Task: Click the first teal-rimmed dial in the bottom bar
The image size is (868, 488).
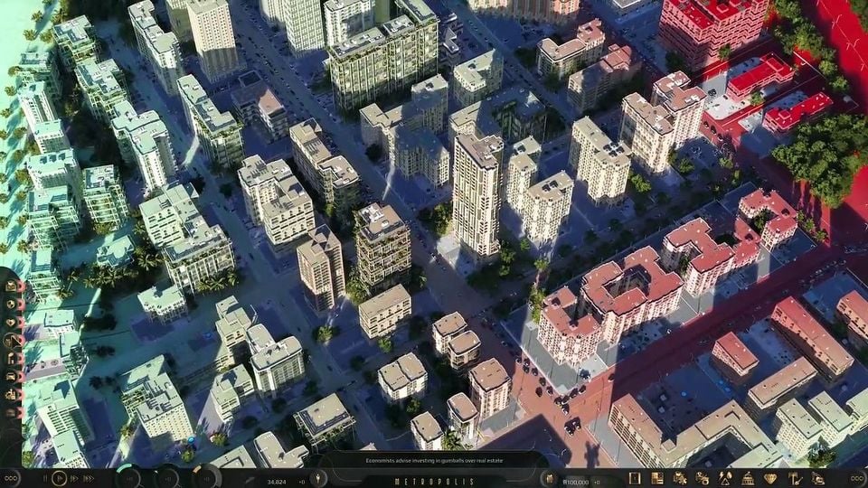Action: [128, 478]
